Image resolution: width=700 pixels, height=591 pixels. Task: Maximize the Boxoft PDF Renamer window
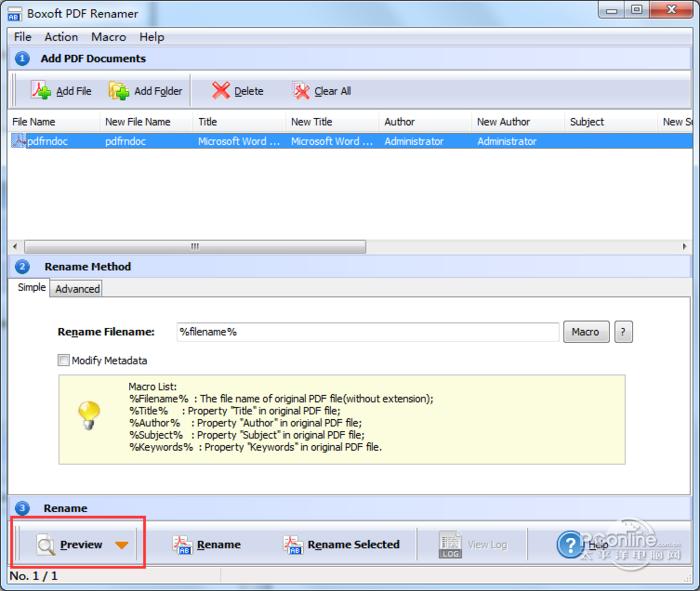point(637,10)
